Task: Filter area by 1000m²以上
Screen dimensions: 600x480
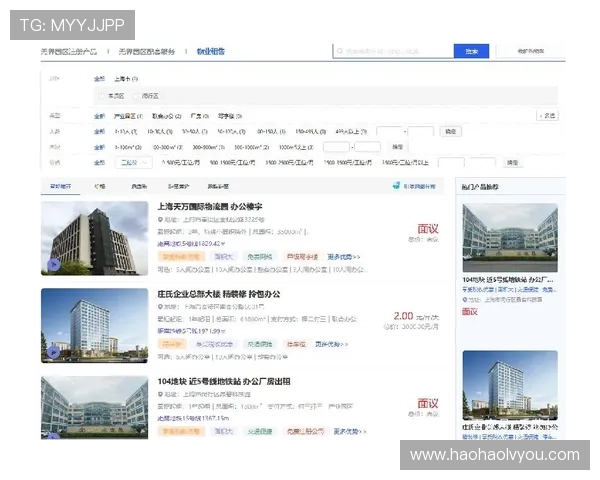Action: coord(296,147)
